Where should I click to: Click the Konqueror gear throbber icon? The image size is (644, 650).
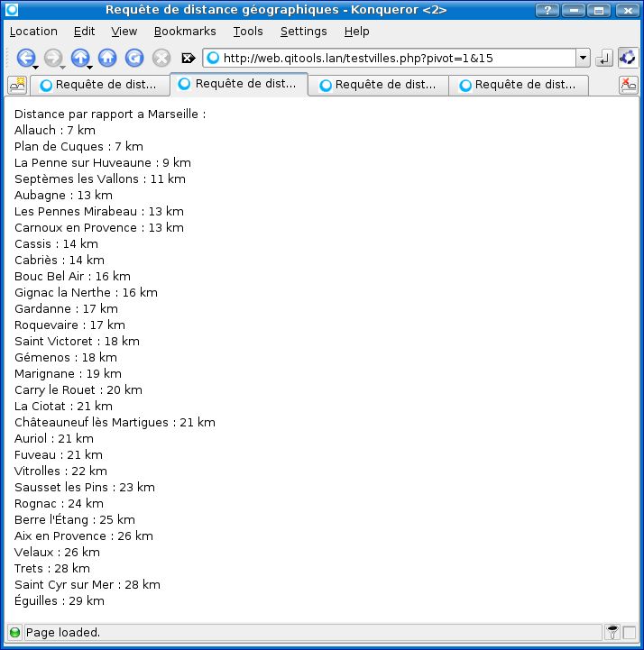point(628,58)
